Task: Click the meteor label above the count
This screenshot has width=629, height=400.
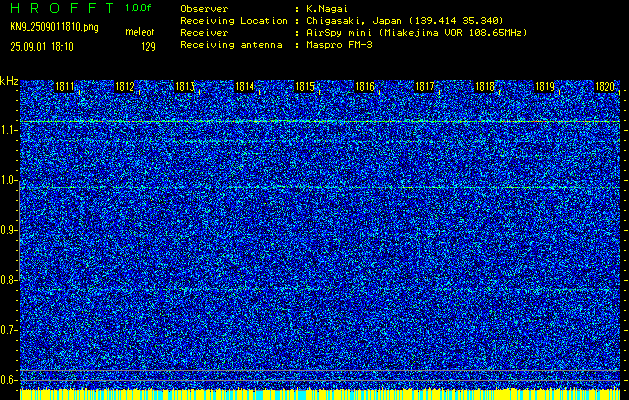Action: [x=140, y=32]
